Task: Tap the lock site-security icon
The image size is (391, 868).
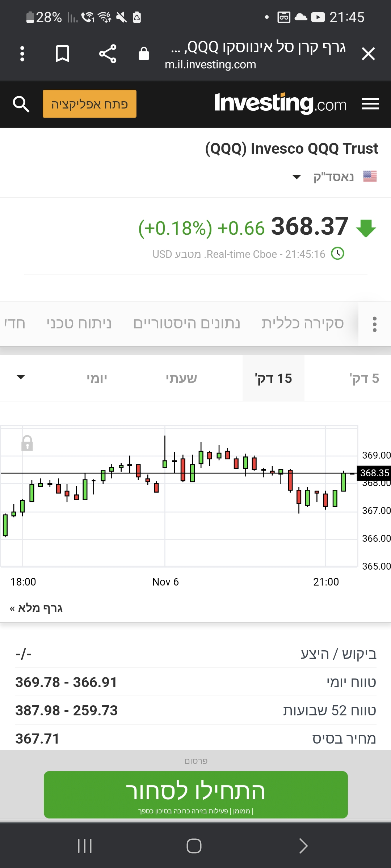Action: tap(144, 54)
